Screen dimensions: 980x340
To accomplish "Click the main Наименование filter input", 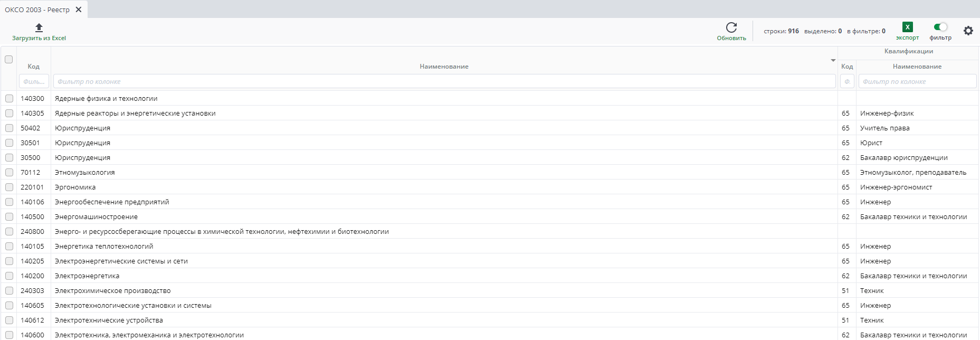I will point(443,81).
